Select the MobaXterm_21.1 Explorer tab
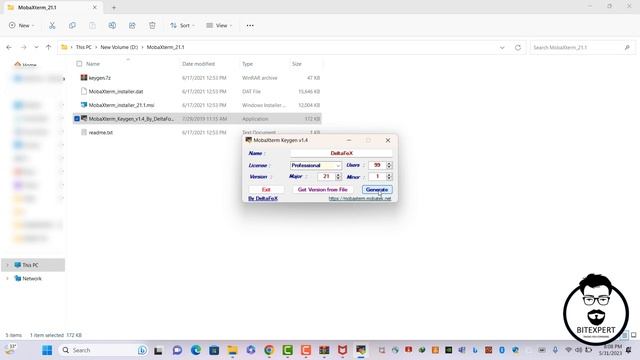The image size is (640, 360). [52, 7]
